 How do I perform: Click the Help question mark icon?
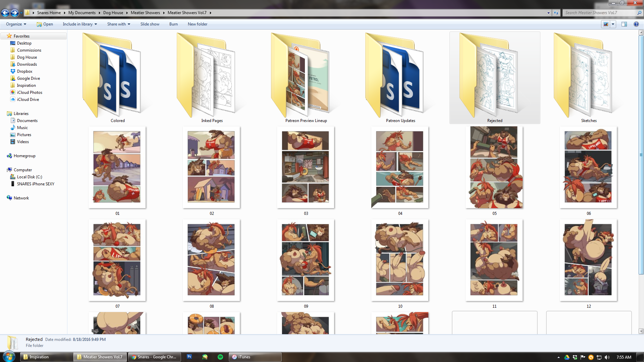tap(636, 24)
